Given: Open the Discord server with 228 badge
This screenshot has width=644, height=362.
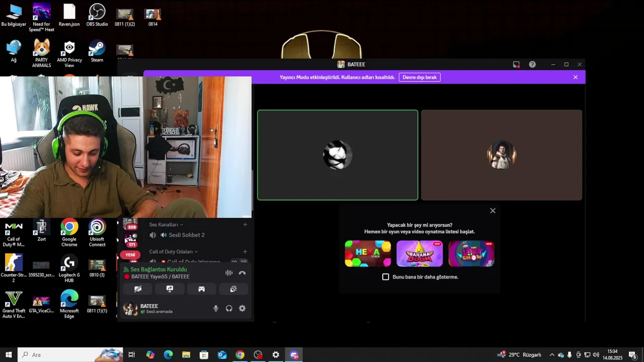Looking at the screenshot, I should (130, 224).
